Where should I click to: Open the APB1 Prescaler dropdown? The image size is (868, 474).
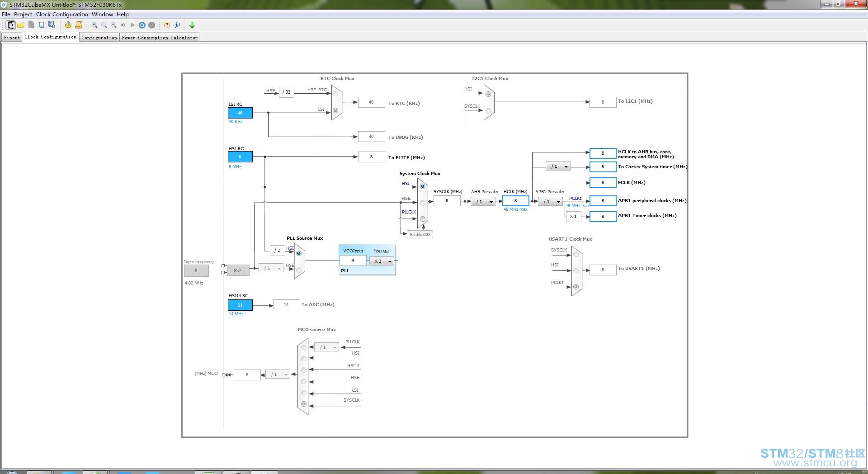click(550, 202)
